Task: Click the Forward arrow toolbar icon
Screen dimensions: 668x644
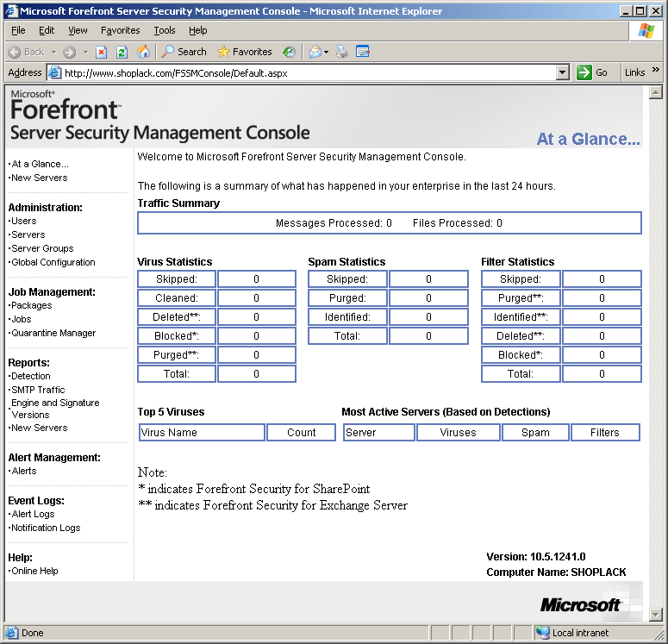Action: click(69, 52)
